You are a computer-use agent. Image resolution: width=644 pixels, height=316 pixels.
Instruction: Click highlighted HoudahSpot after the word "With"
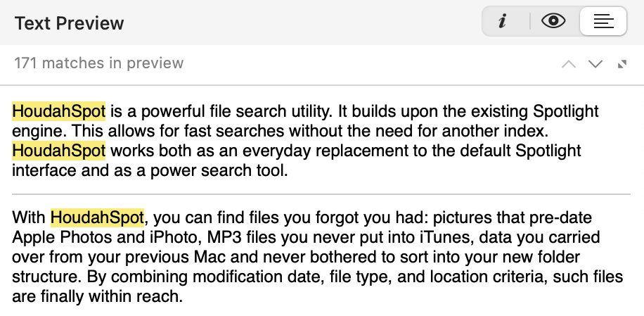(x=97, y=216)
